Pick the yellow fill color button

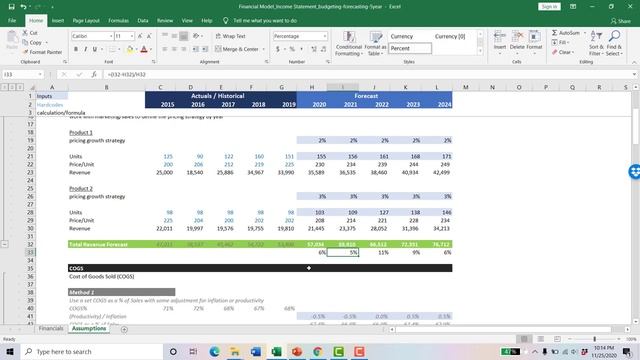(x=130, y=49)
